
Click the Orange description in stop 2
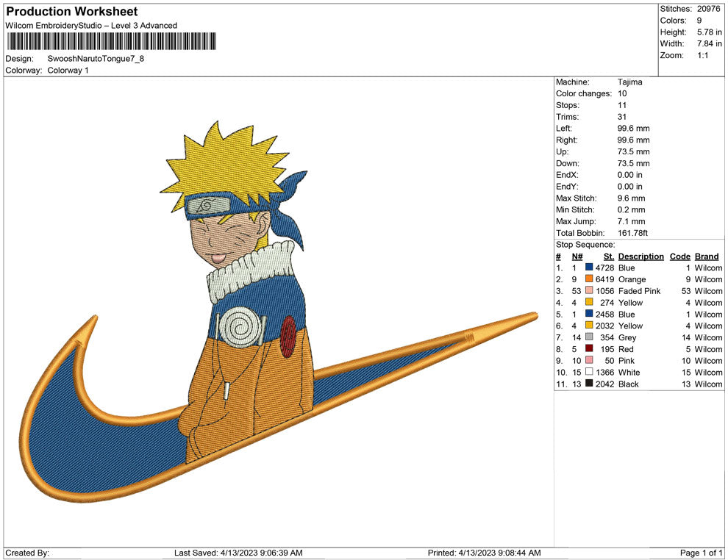pos(632,280)
